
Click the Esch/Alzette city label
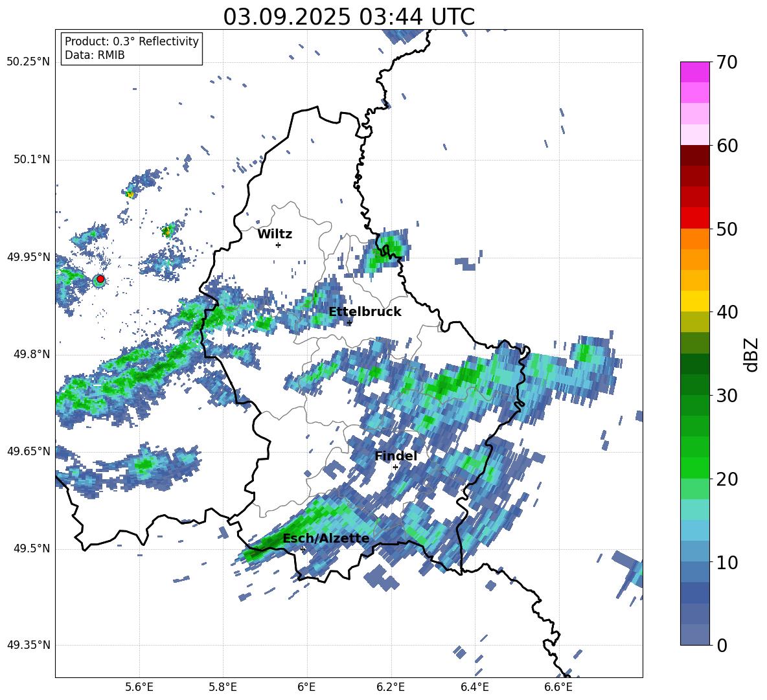point(326,539)
